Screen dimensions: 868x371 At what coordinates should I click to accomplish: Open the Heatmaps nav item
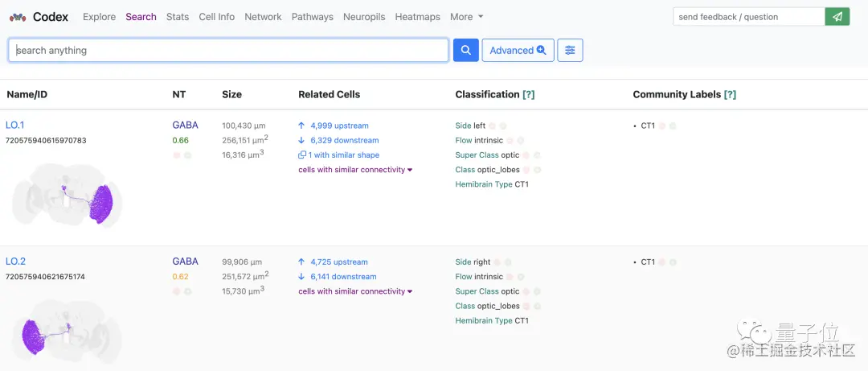418,17
